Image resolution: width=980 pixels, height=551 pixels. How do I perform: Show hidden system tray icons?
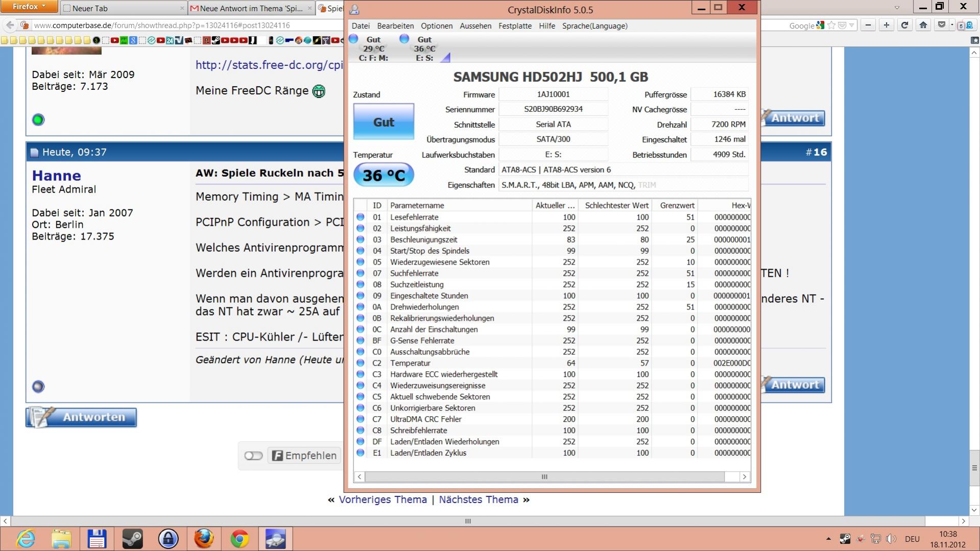click(828, 539)
